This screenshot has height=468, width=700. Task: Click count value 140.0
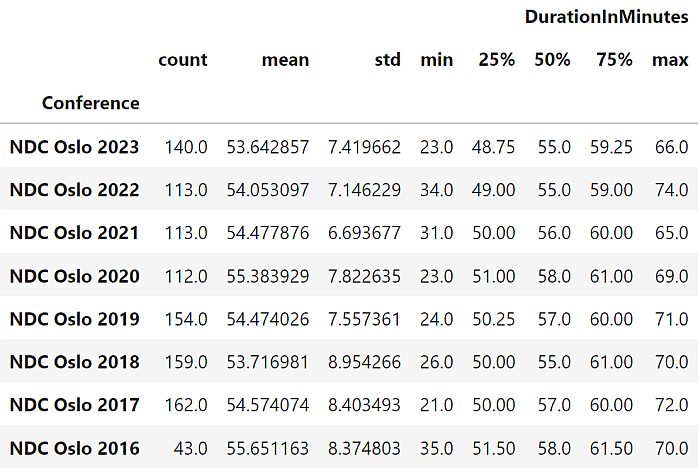[186, 147]
